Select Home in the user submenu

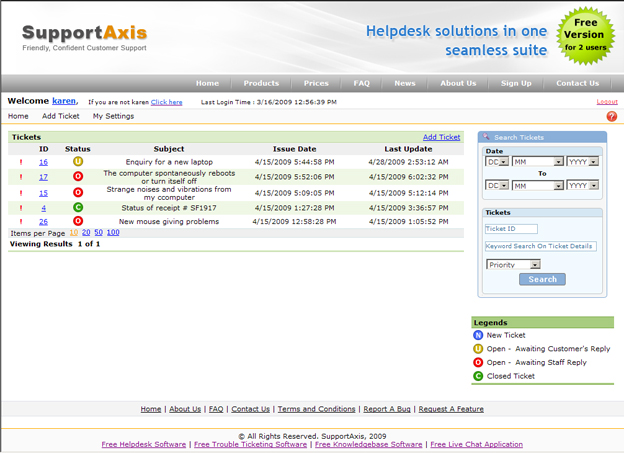tap(18, 116)
